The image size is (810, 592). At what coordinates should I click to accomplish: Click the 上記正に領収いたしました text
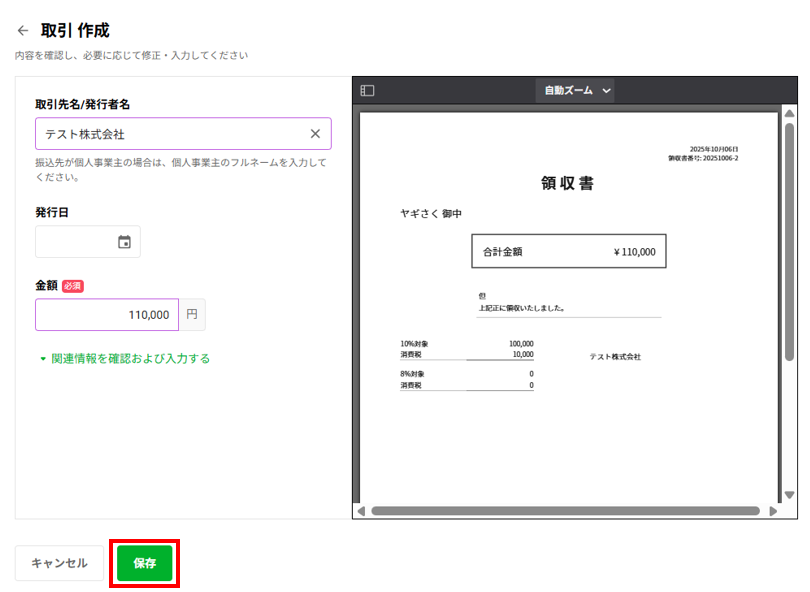tap(522, 308)
